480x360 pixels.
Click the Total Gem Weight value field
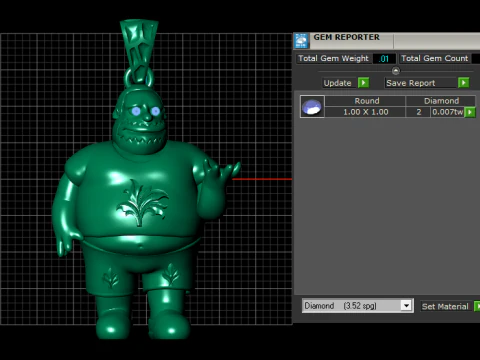coord(384,59)
